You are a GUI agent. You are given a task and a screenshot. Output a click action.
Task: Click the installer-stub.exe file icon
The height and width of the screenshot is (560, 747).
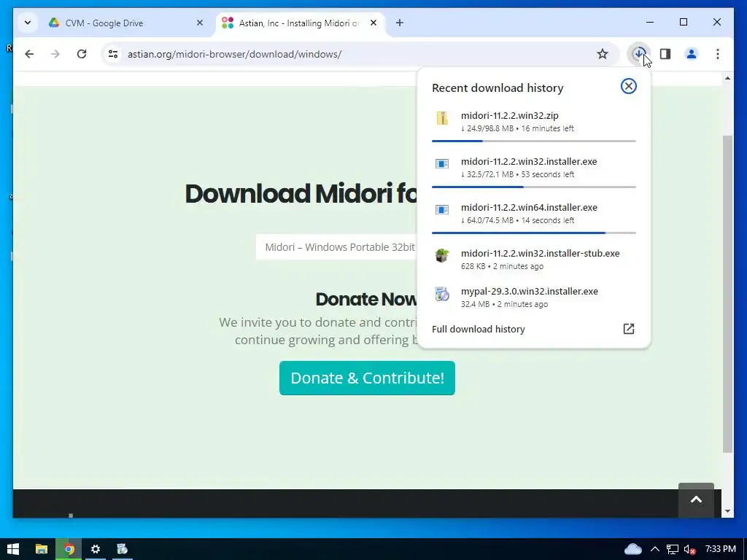[442, 256]
